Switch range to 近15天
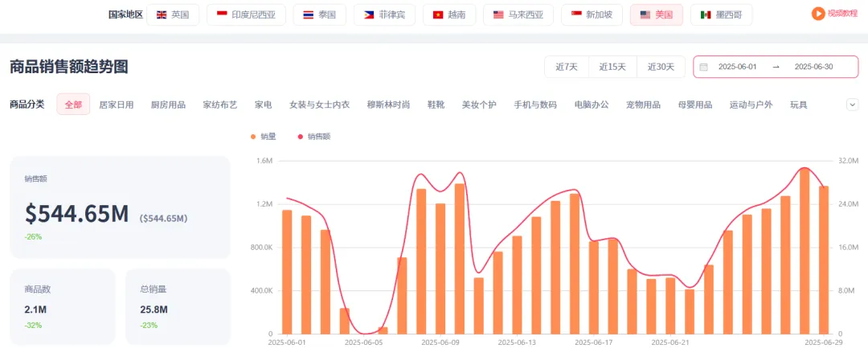868x357 pixels. (x=612, y=67)
